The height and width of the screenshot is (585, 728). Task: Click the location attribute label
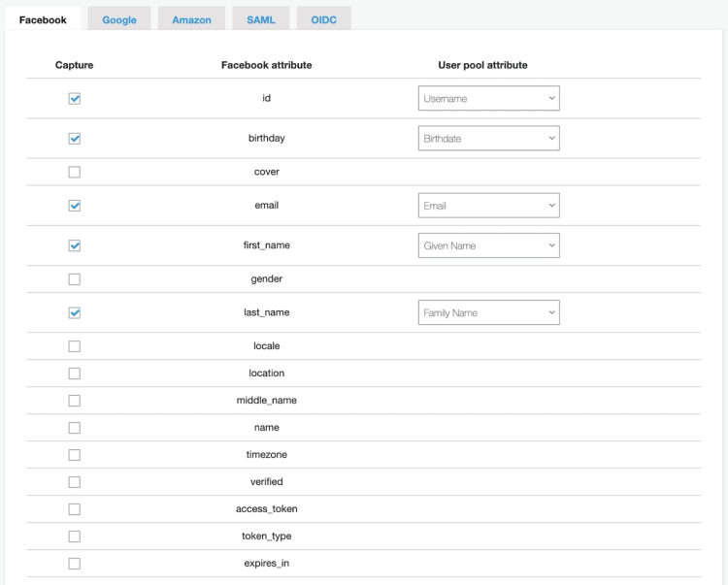coord(267,374)
